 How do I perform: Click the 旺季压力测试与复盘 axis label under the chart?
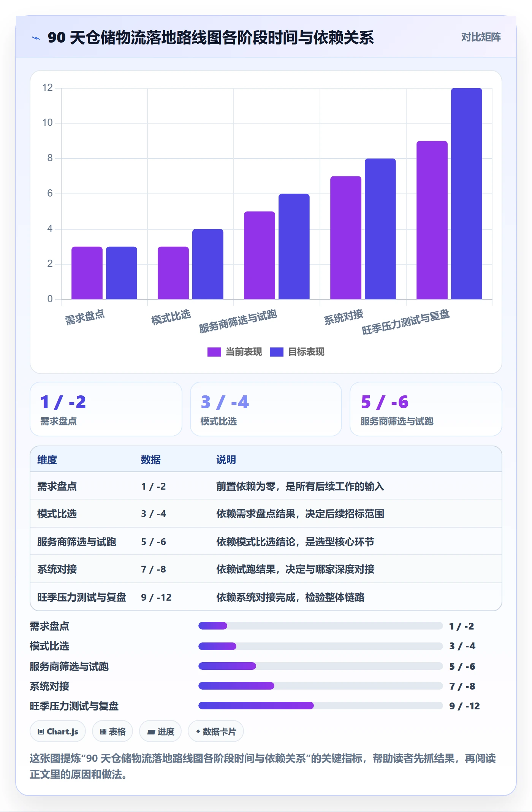pos(406,322)
